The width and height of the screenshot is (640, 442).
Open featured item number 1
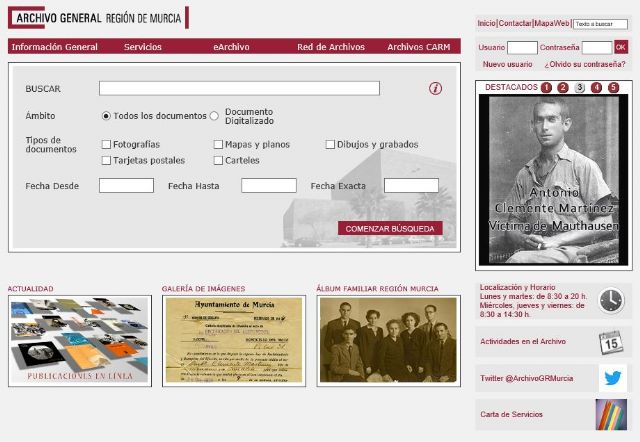[x=546, y=87]
